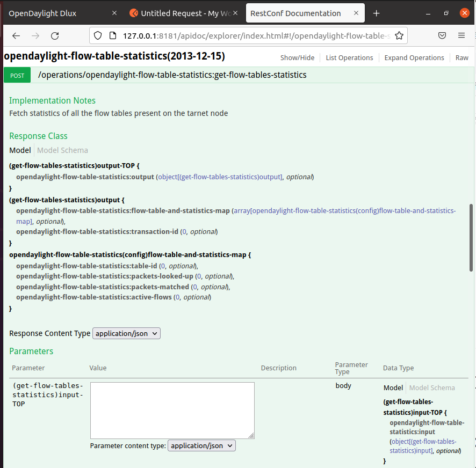
Task: Click the page info document icon
Action: coord(113,35)
